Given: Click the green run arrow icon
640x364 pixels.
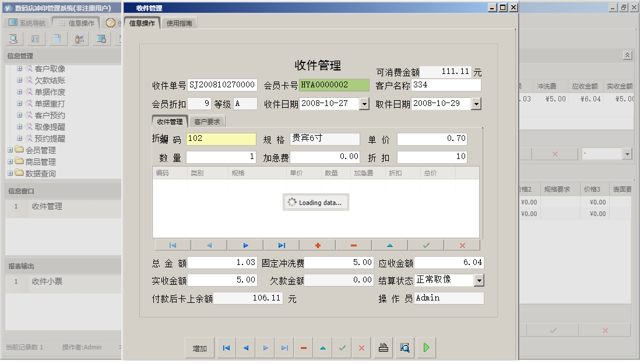Looking at the screenshot, I should pyautogui.click(x=426, y=348).
